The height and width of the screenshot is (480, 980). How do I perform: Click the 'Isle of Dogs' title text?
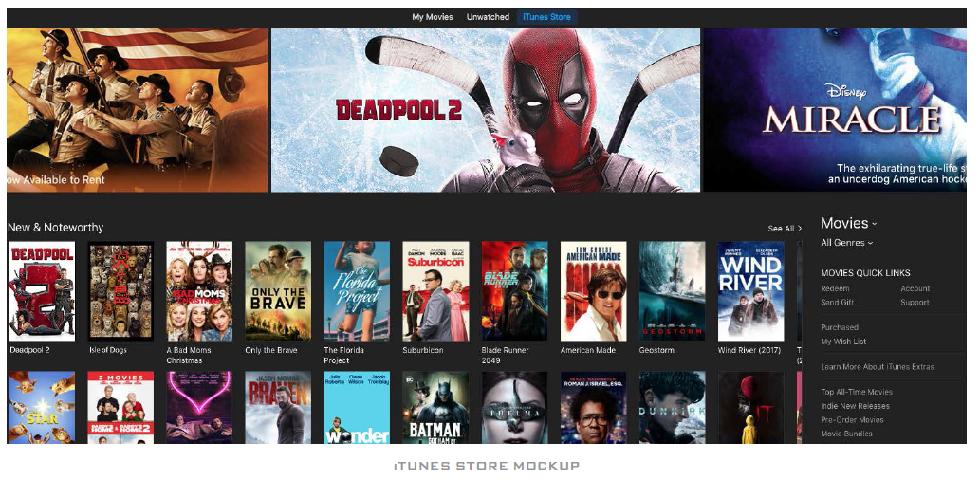(x=108, y=350)
